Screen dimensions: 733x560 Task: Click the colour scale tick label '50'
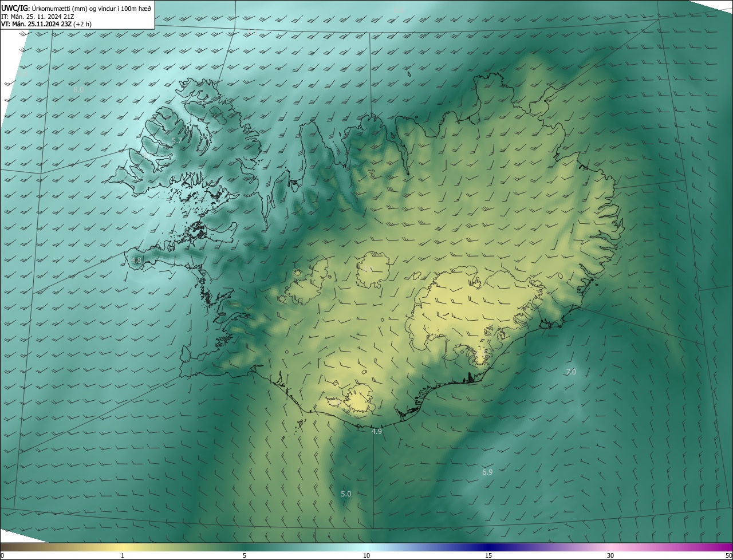point(728,555)
